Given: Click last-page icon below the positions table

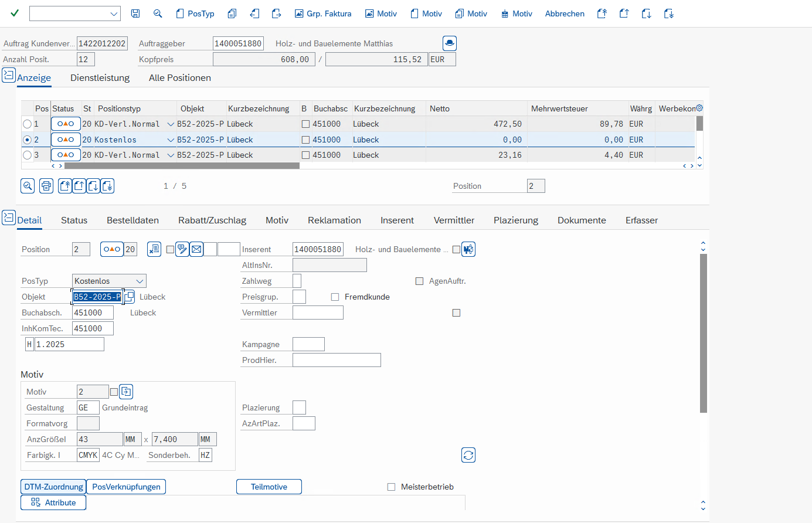Looking at the screenshot, I should pos(107,186).
